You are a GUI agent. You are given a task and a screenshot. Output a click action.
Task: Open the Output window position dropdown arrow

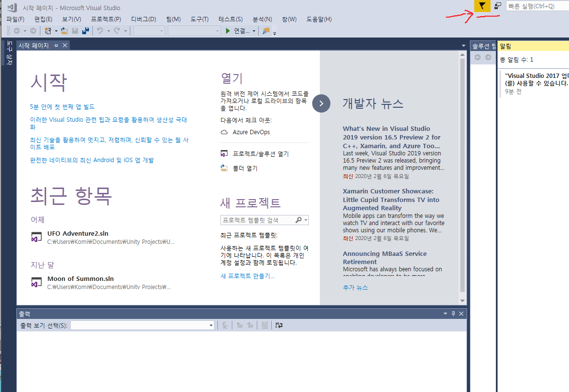(445, 314)
